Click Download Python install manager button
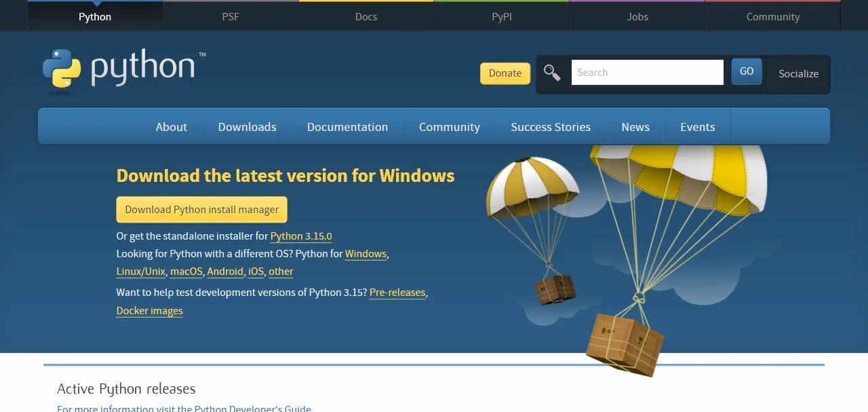The width and height of the screenshot is (868, 412). click(202, 210)
